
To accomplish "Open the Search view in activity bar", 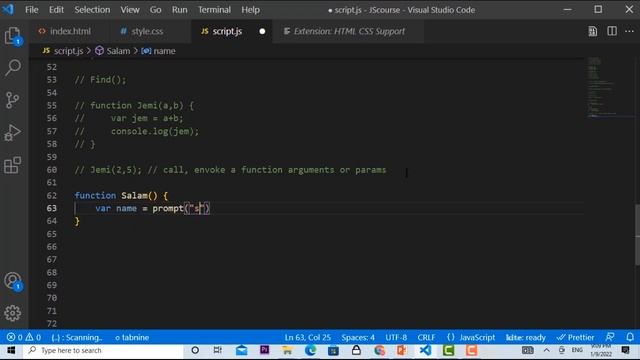I will point(13,67).
